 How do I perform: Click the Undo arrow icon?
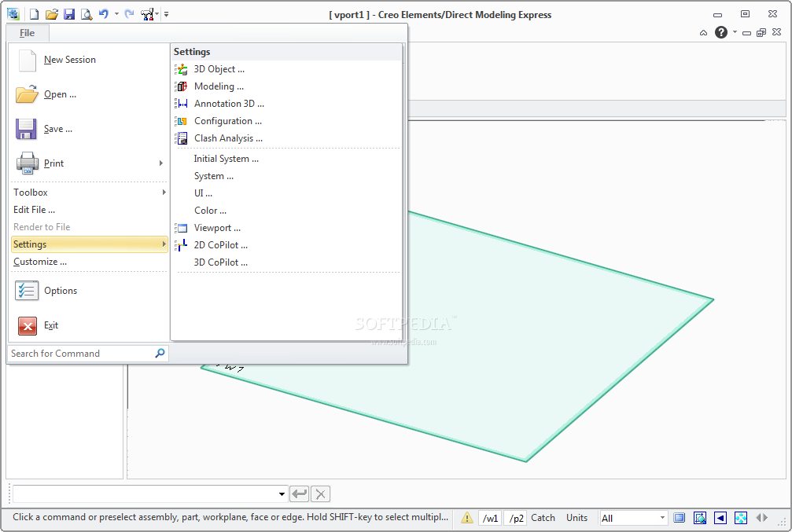click(104, 14)
